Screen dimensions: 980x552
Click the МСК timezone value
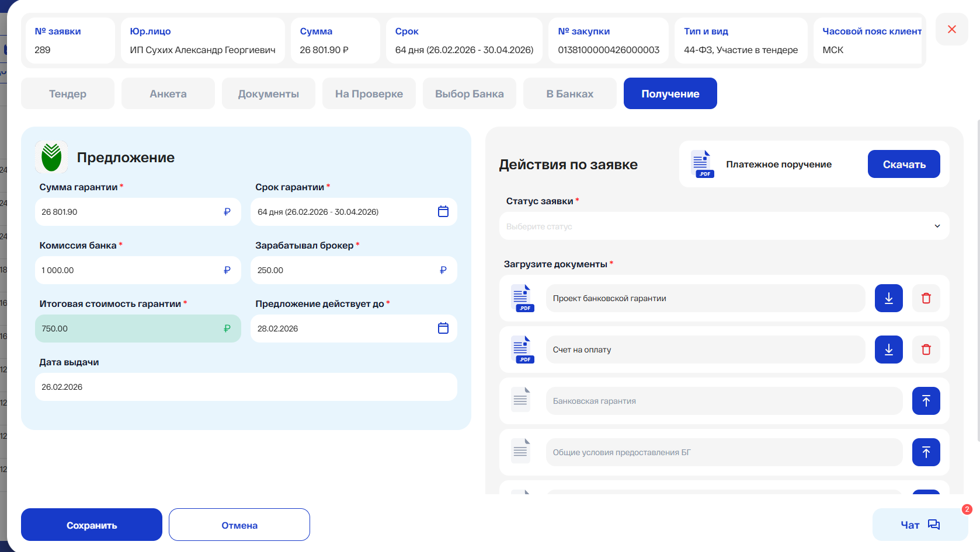coord(833,50)
